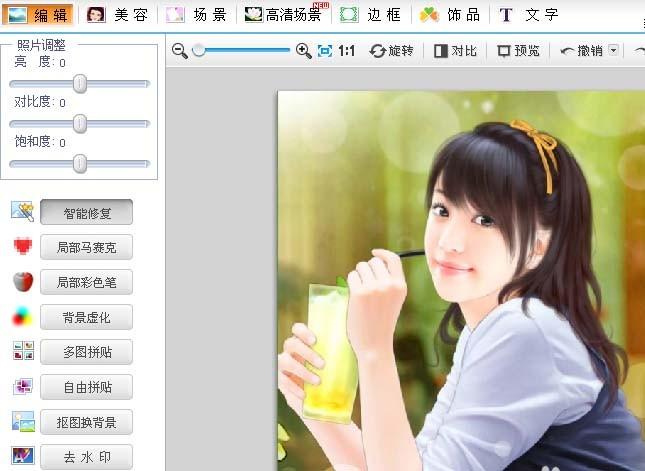Click the red pixel heart mosaic icon

[23, 246]
